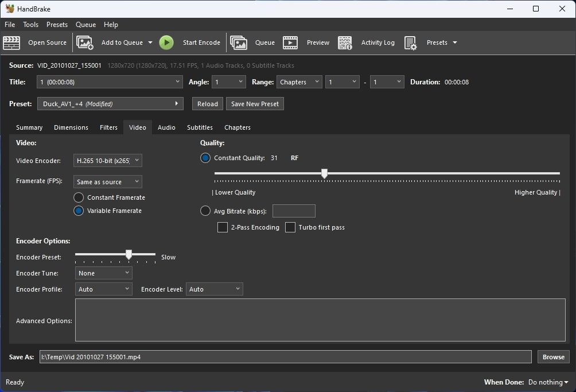Select the Avg Bitrate option

point(205,211)
